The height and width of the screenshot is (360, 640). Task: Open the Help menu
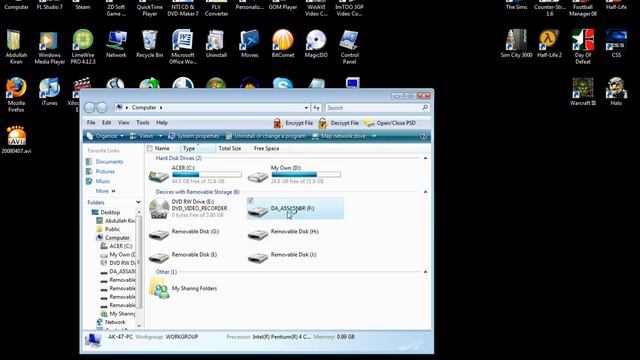point(162,123)
